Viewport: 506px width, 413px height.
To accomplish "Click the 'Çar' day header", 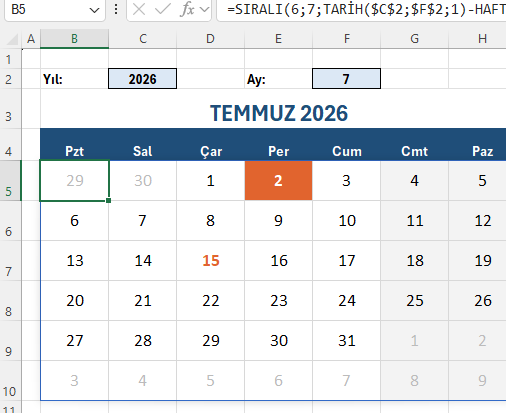I will click(x=210, y=145).
